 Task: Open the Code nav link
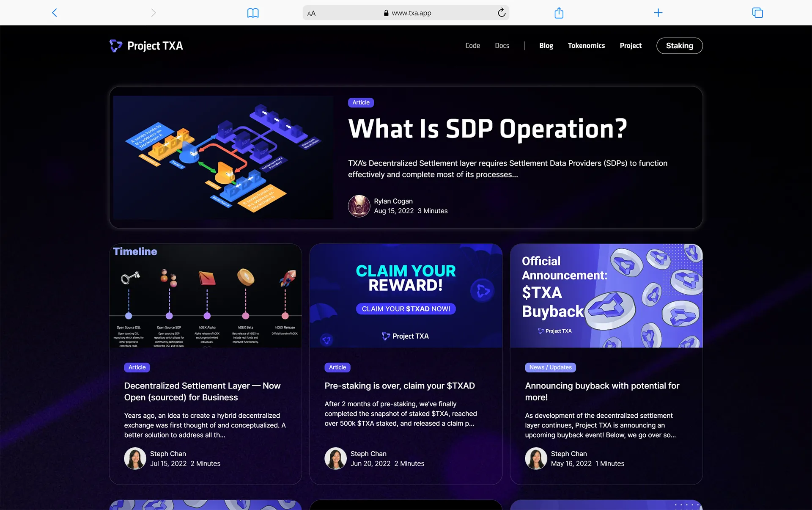pyautogui.click(x=472, y=46)
